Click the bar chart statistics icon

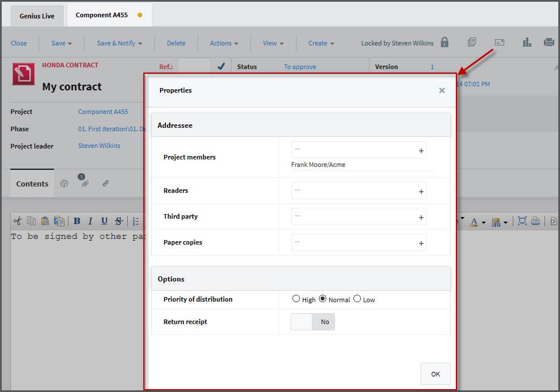point(527,43)
